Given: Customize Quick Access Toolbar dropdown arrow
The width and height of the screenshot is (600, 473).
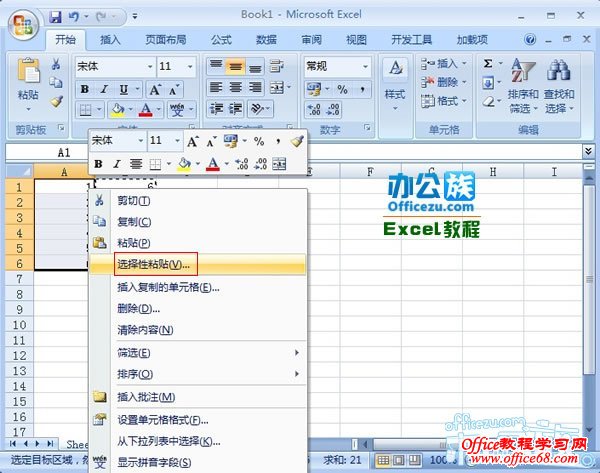Looking at the screenshot, I should pyautogui.click(x=135, y=16).
